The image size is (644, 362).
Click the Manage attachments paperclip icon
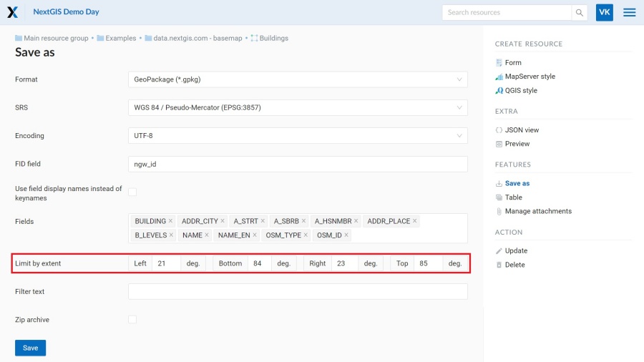pyautogui.click(x=499, y=211)
